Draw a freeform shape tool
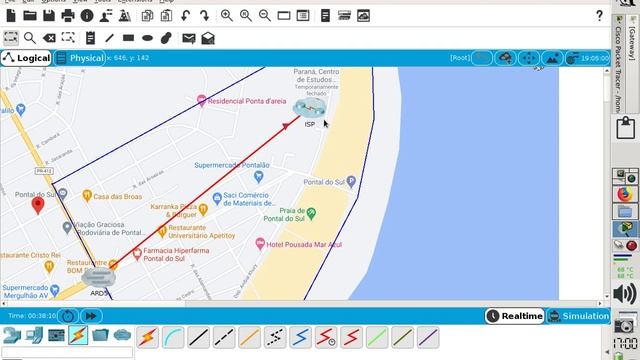This screenshot has width=640, height=360. (x=166, y=38)
